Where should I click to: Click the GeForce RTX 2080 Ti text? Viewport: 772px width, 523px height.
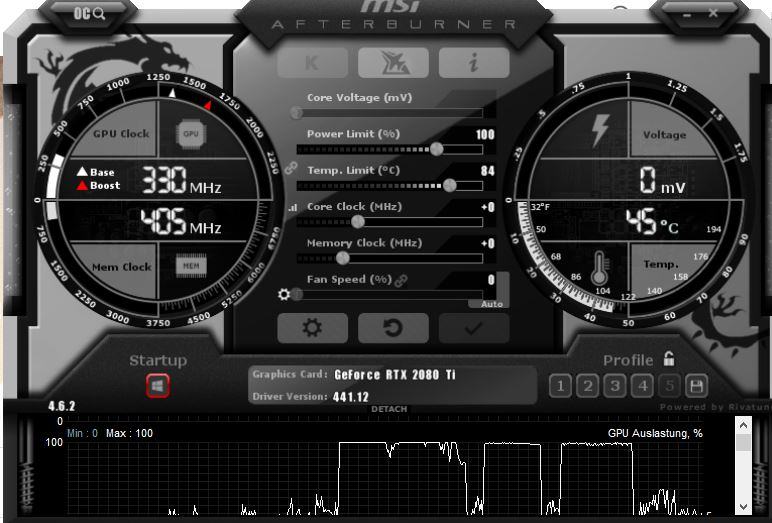pyautogui.click(x=395, y=375)
